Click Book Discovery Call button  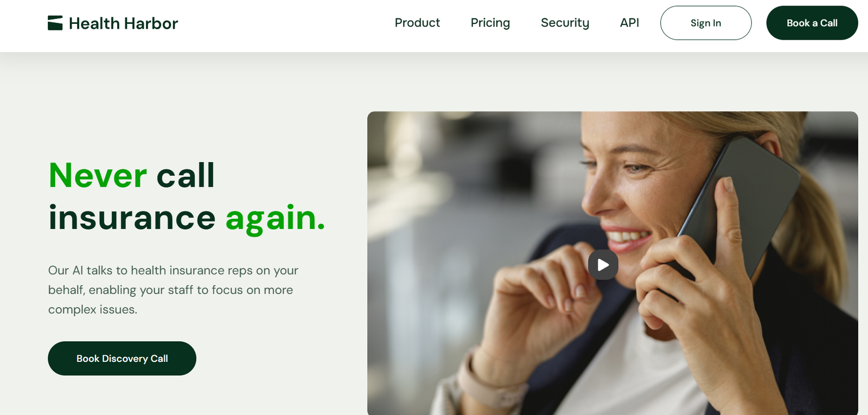[x=122, y=358]
